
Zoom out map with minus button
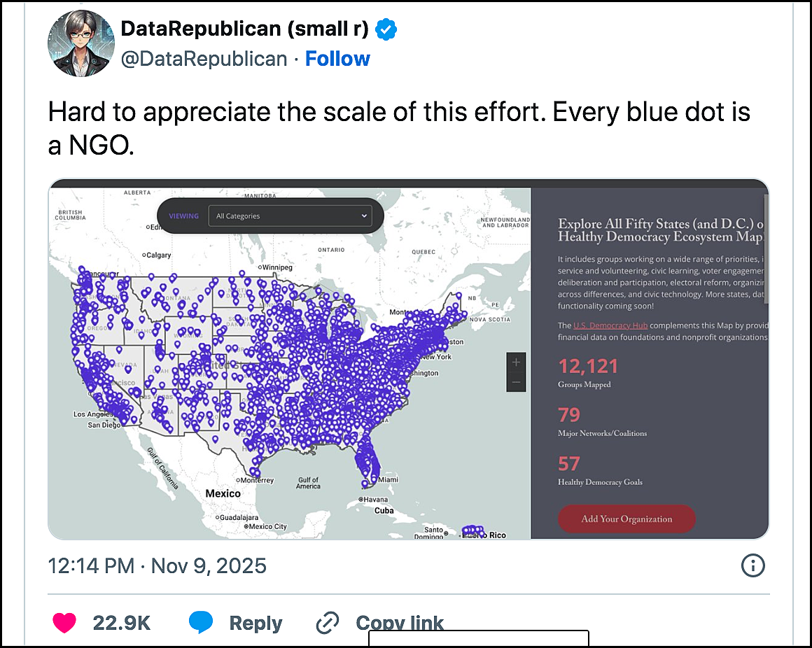tap(516, 382)
